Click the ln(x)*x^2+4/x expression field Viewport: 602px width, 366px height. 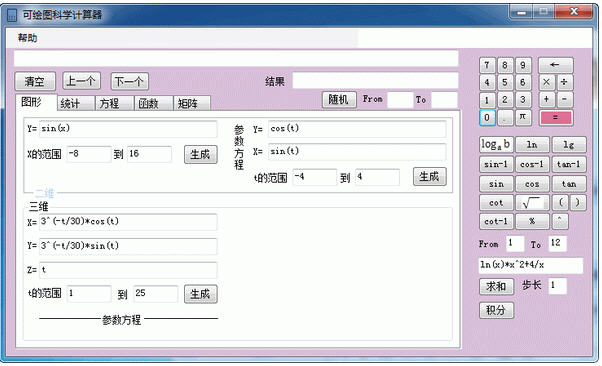(531, 265)
